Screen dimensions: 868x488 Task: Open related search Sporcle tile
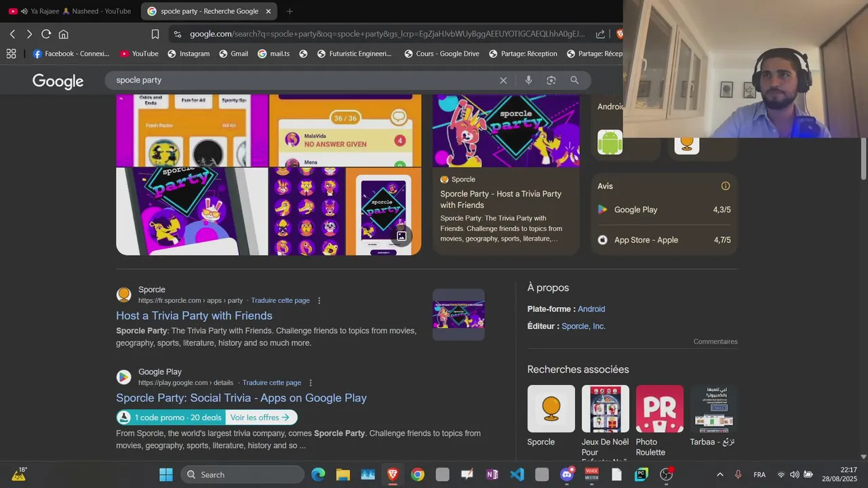[x=551, y=416]
